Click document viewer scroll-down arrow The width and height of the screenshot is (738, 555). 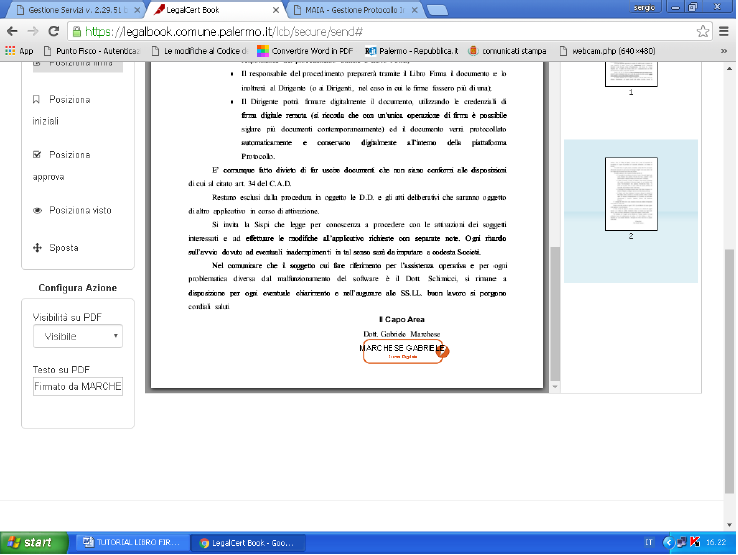(555, 386)
